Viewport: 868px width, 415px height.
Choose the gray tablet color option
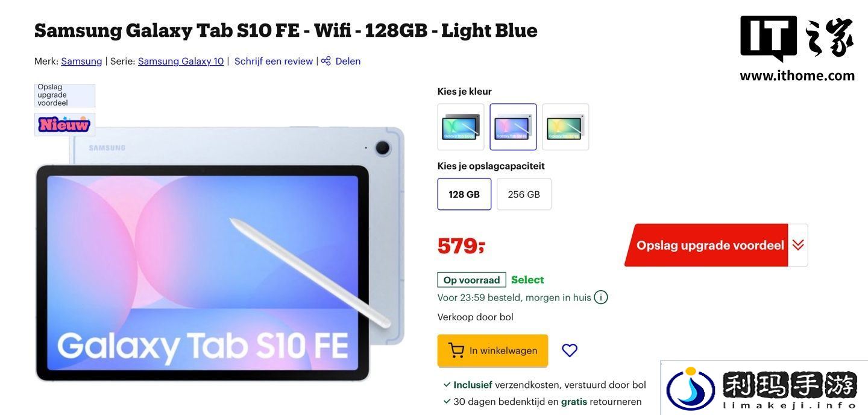point(461,127)
